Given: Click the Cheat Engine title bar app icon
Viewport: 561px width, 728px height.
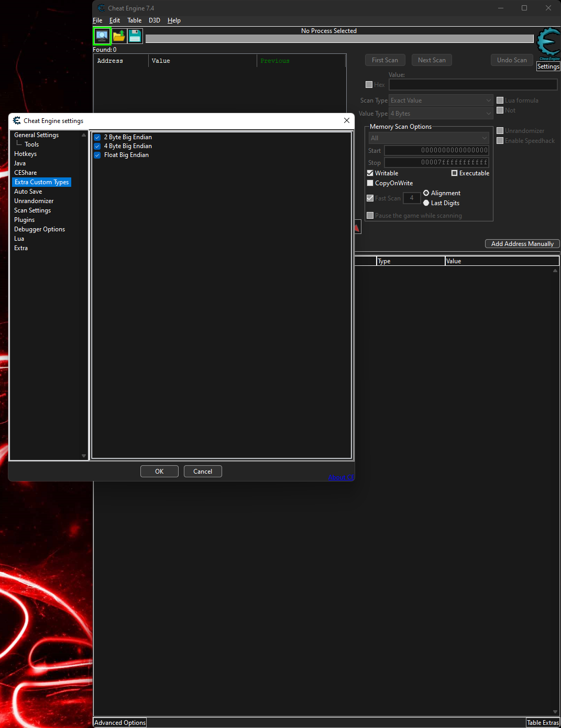Looking at the screenshot, I should (101, 8).
